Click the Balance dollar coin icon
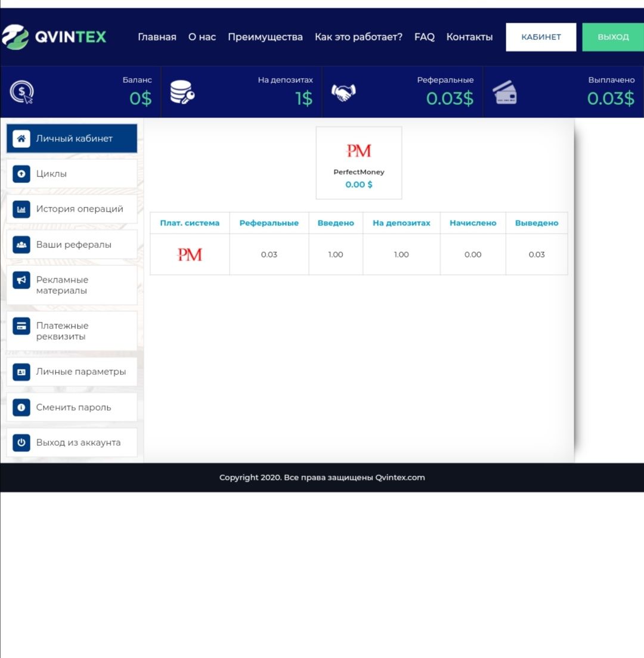 (x=22, y=92)
